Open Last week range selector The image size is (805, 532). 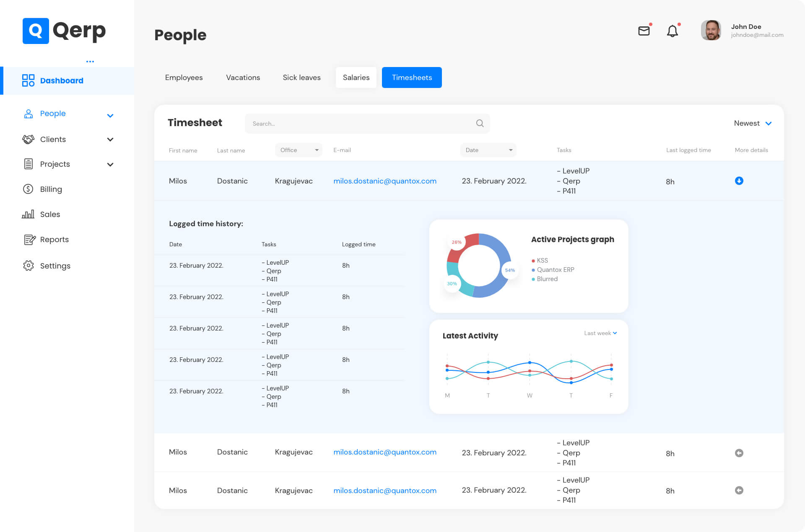pyautogui.click(x=600, y=333)
